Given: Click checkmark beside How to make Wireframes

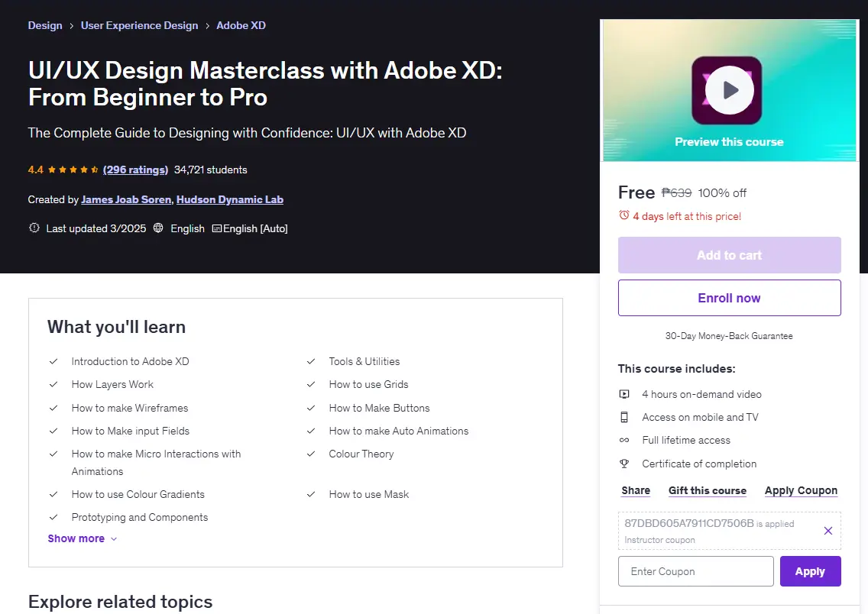Looking at the screenshot, I should click(x=53, y=408).
